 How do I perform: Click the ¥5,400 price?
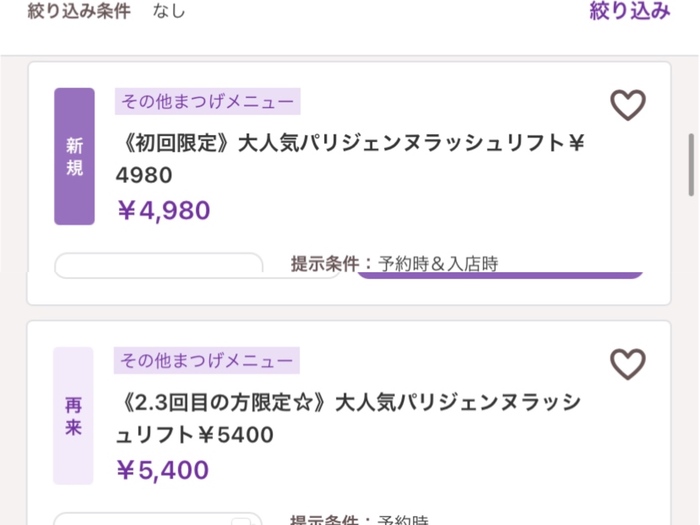pos(162,470)
